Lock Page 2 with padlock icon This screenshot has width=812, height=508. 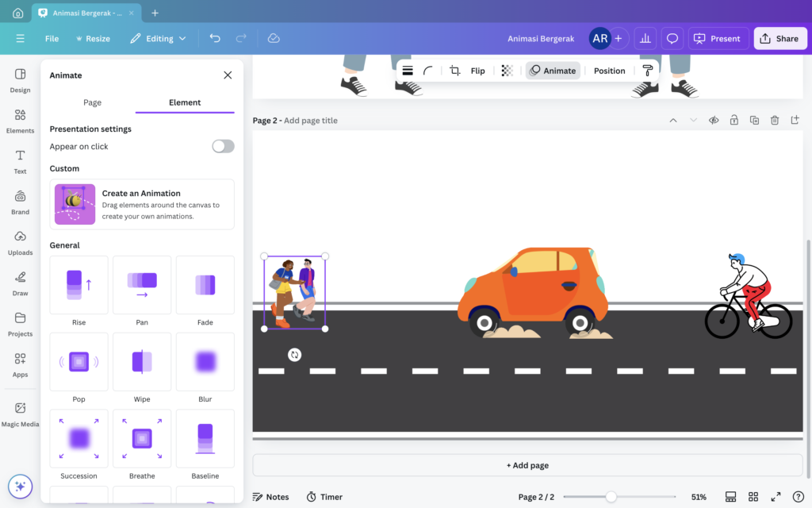pyautogui.click(x=733, y=121)
